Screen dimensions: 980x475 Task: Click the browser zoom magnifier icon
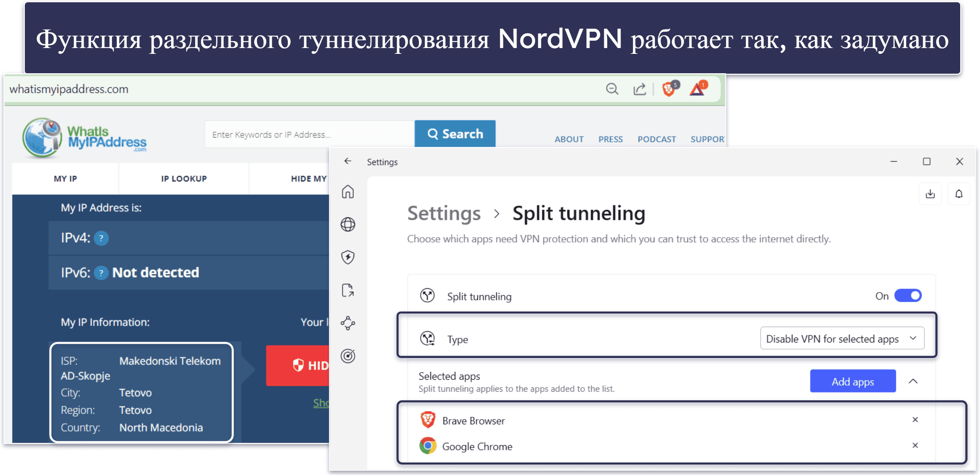point(612,89)
